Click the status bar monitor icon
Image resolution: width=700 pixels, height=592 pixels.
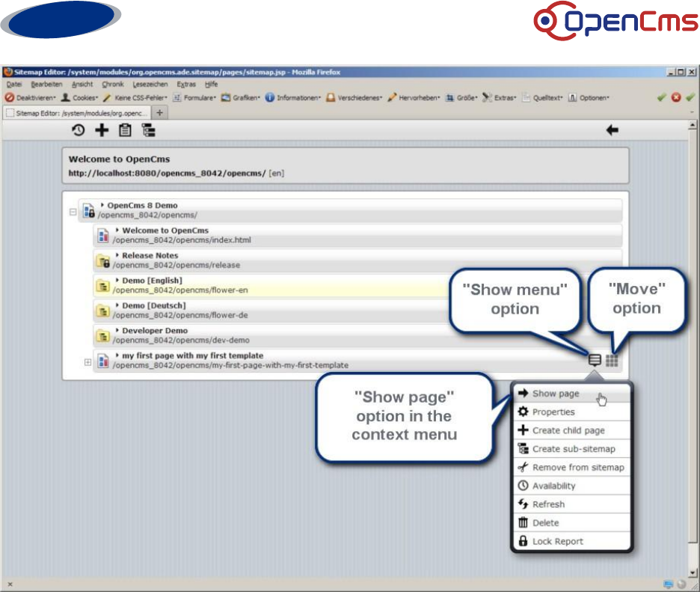coord(668,584)
